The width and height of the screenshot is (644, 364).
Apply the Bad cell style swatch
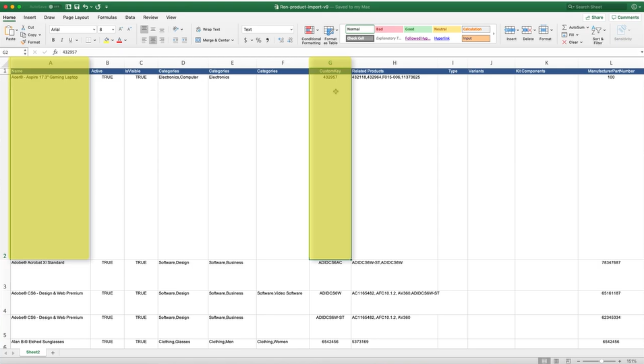tap(388, 29)
